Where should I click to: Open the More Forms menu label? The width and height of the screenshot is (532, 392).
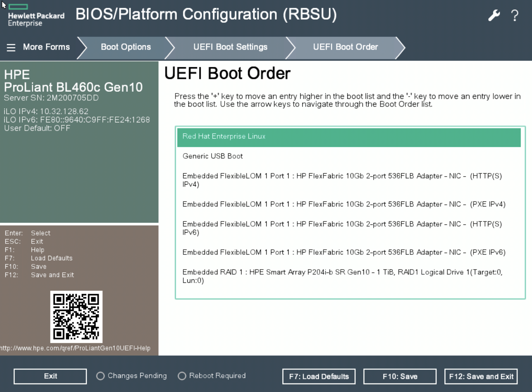click(46, 47)
